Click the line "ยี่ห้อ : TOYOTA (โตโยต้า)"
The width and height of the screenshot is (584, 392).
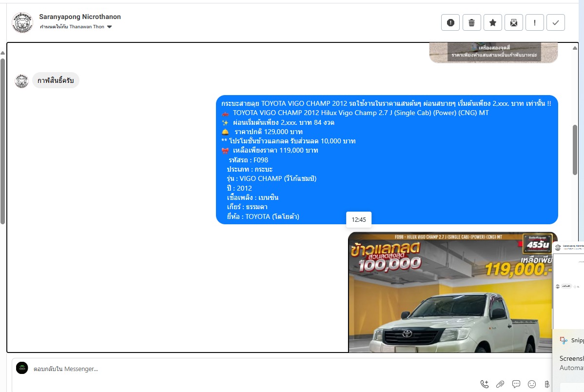[x=263, y=216]
